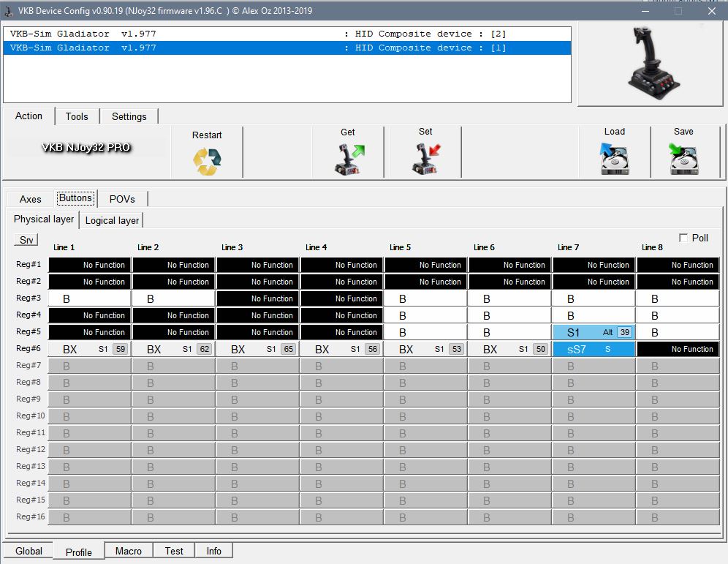Open the Info bottom tab
Screen dimensions: 728x564
tap(213, 551)
